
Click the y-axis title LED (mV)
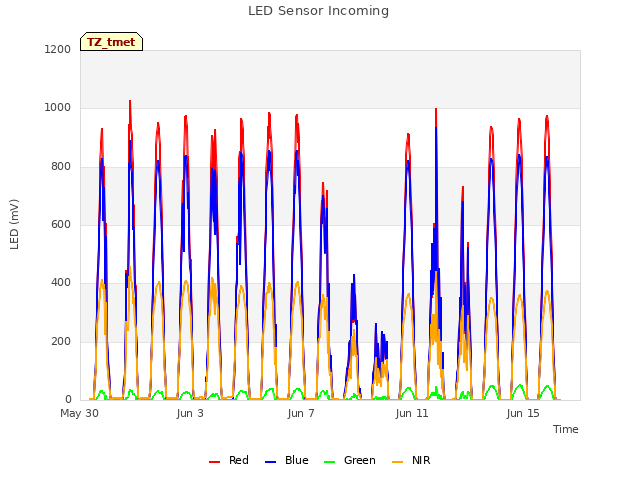[14, 224]
